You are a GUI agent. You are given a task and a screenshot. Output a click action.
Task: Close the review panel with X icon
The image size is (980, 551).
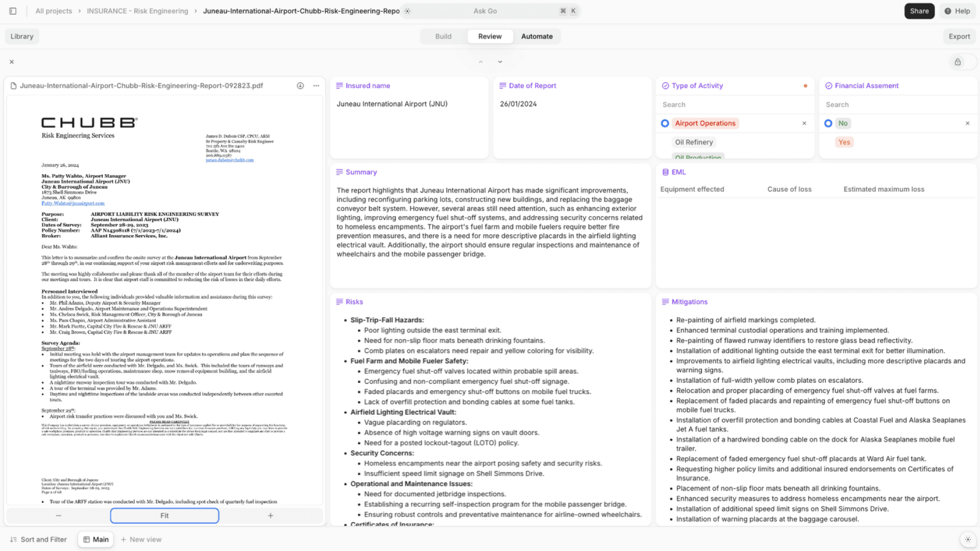pos(12,62)
